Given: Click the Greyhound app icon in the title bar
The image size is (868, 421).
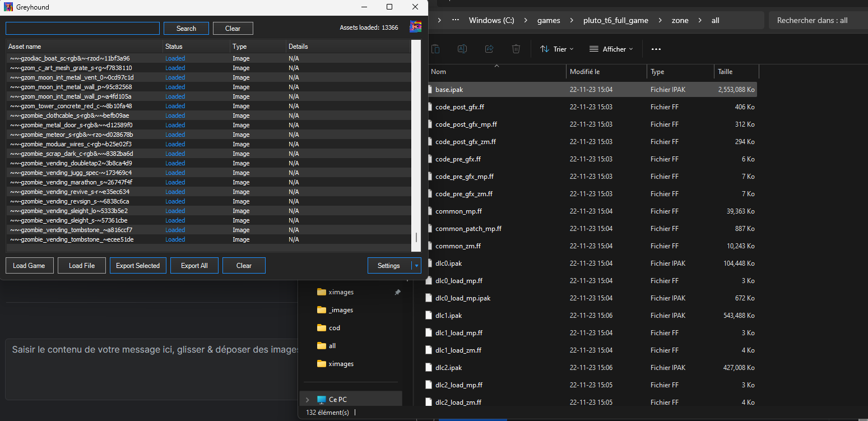Looking at the screenshot, I should (8, 7).
